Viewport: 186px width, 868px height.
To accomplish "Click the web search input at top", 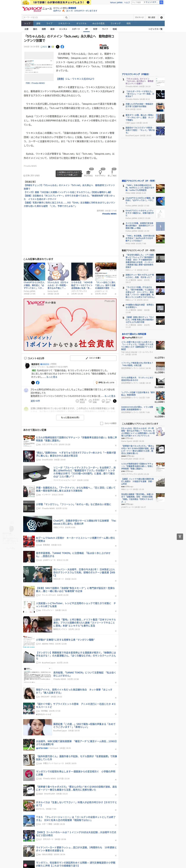I will pos(145,2).
